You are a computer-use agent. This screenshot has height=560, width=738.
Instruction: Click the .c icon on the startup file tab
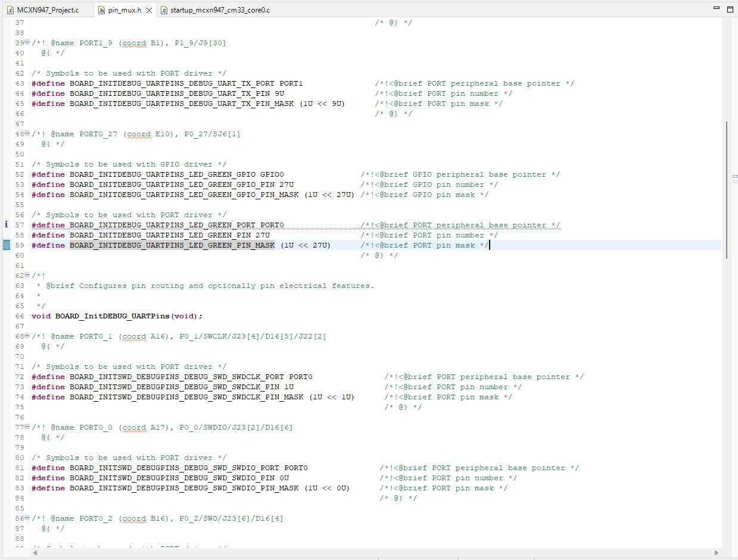(x=164, y=10)
